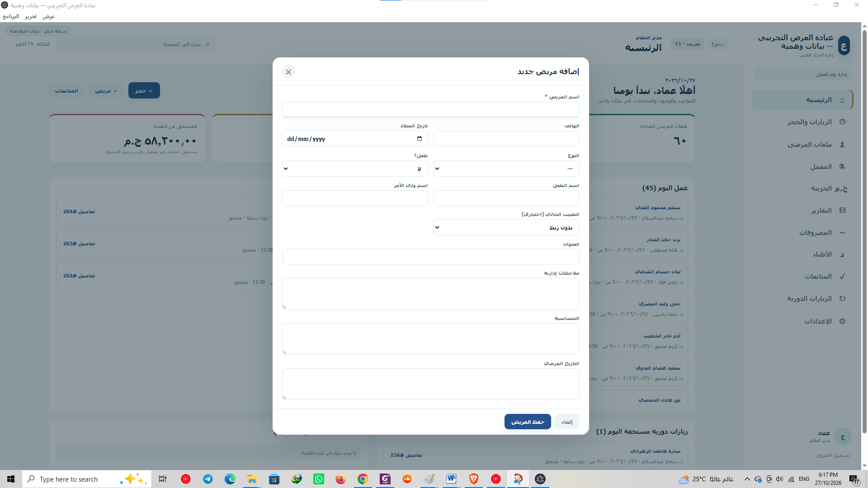Click patient سارة عاطف الزهراني in periodic visits
The width and height of the screenshot is (868, 488).
click(x=655, y=451)
